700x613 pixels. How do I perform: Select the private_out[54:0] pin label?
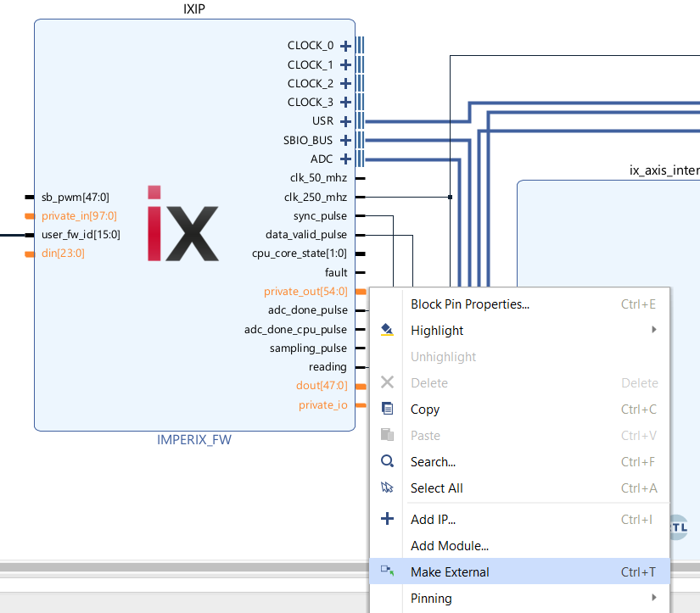click(305, 292)
